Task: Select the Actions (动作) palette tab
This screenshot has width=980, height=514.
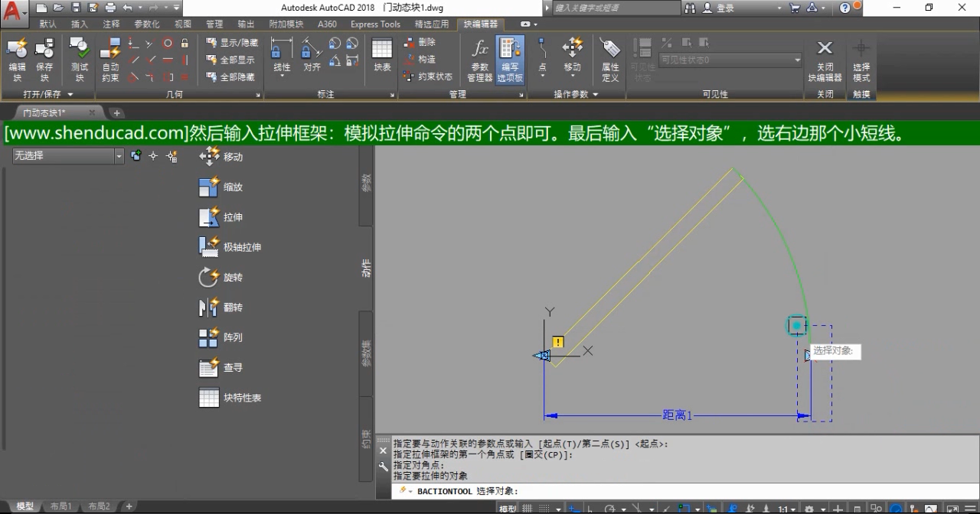Action: [366, 268]
